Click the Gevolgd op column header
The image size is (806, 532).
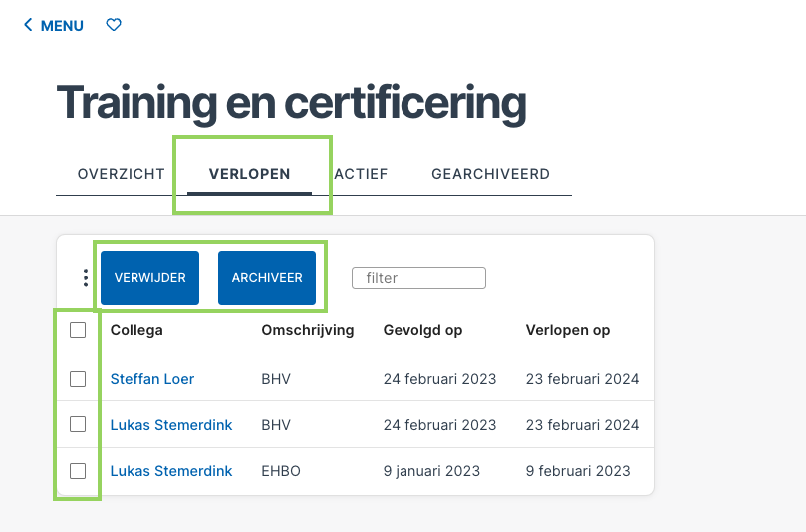click(x=422, y=330)
